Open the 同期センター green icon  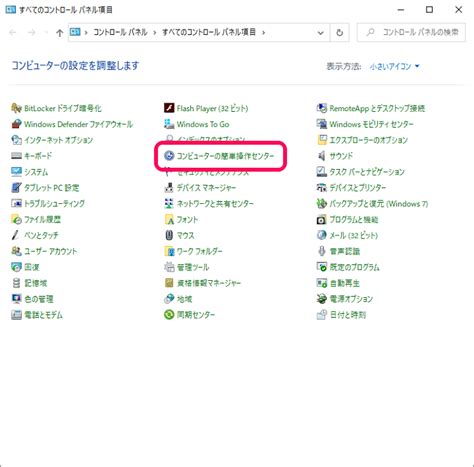click(x=169, y=314)
